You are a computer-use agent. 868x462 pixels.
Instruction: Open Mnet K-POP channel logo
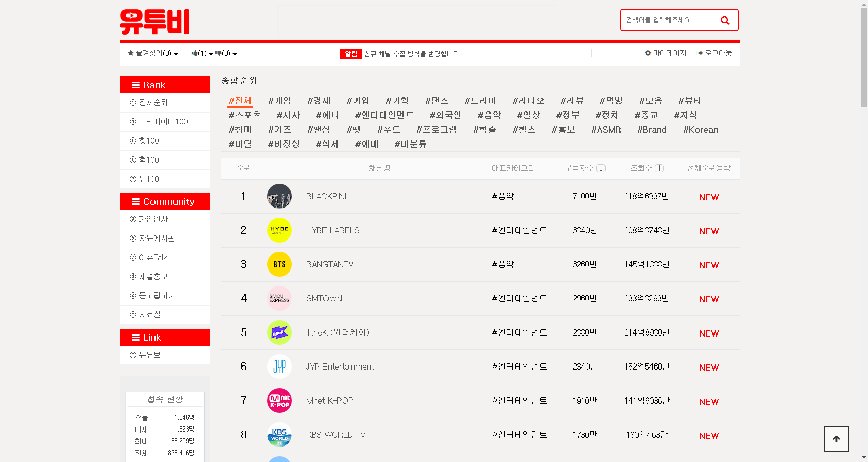tap(280, 401)
